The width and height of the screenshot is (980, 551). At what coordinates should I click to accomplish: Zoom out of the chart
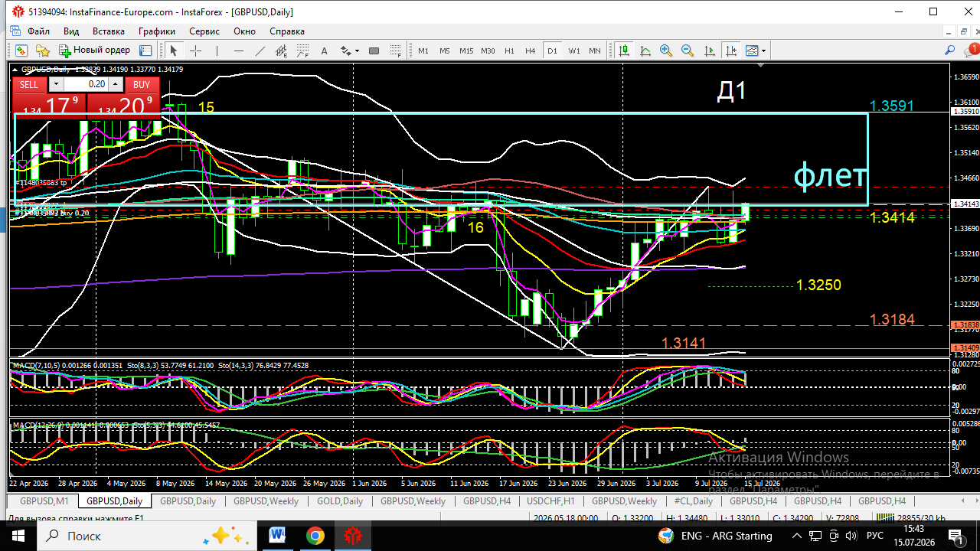pos(688,51)
